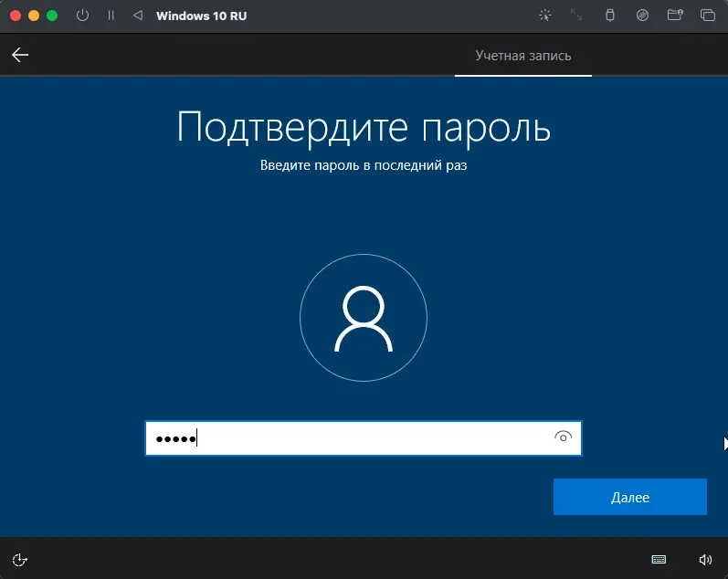Screen dimensions: 728x579
Task: Click the restart triangle icon in the toolbar
Action: click(x=138, y=16)
